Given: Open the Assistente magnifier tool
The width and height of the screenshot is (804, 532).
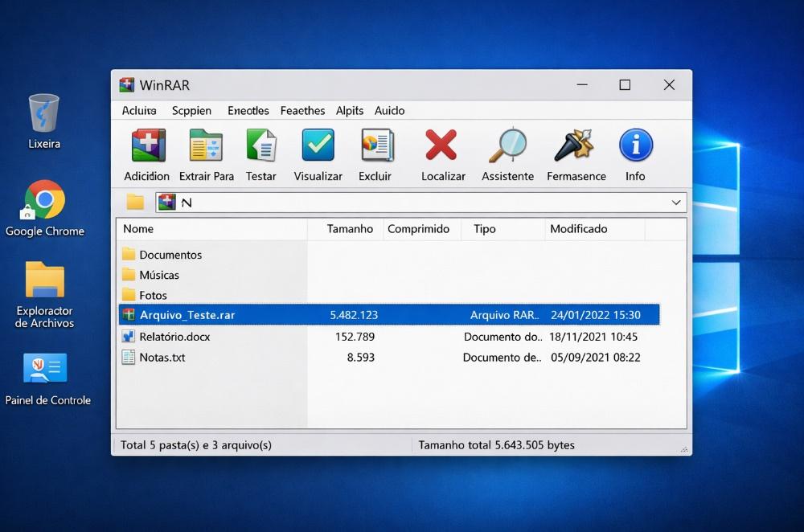Looking at the screenshot, I should (x=507, y=145).
